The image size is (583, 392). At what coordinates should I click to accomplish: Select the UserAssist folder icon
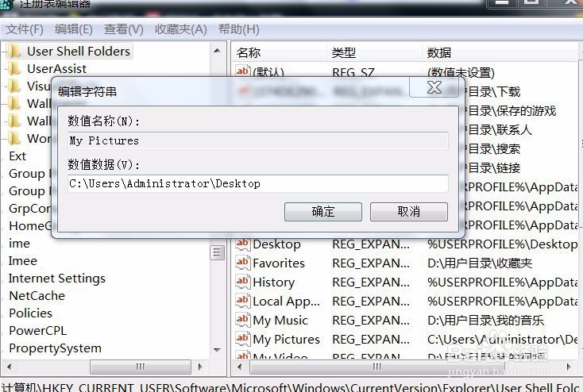[x=14, y=68]
